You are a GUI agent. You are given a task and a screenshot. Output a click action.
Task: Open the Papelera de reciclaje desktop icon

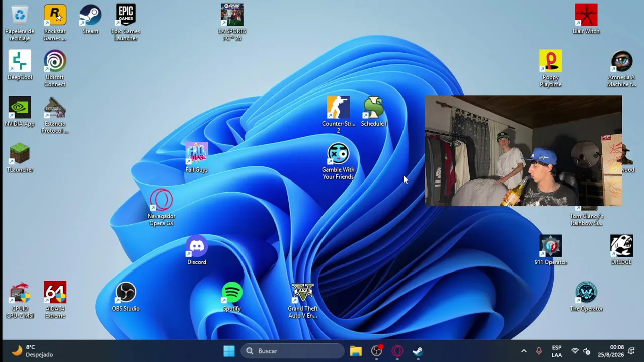pyautogui.click(x=20, y=23)
